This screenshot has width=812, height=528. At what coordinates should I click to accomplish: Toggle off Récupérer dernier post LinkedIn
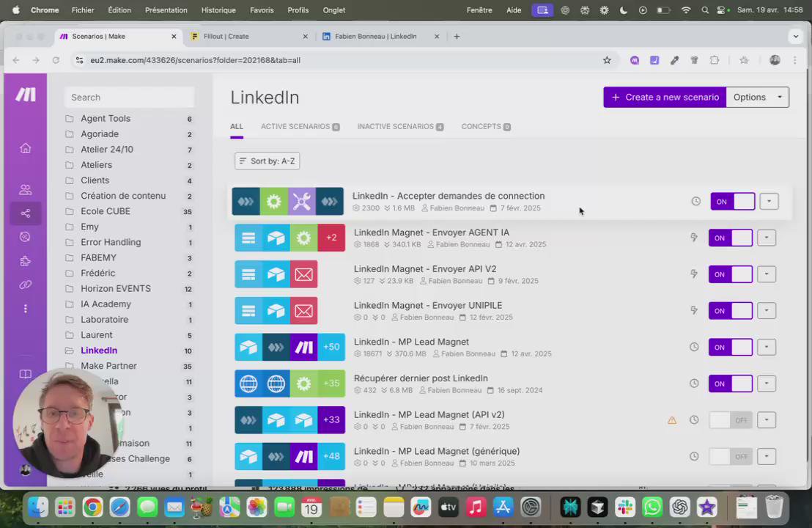point(730,384)
